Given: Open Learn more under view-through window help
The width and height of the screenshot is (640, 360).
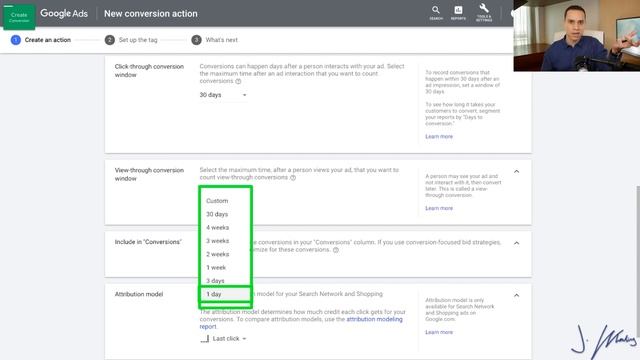Looking at the screenshot, I should tap(439, 208).
